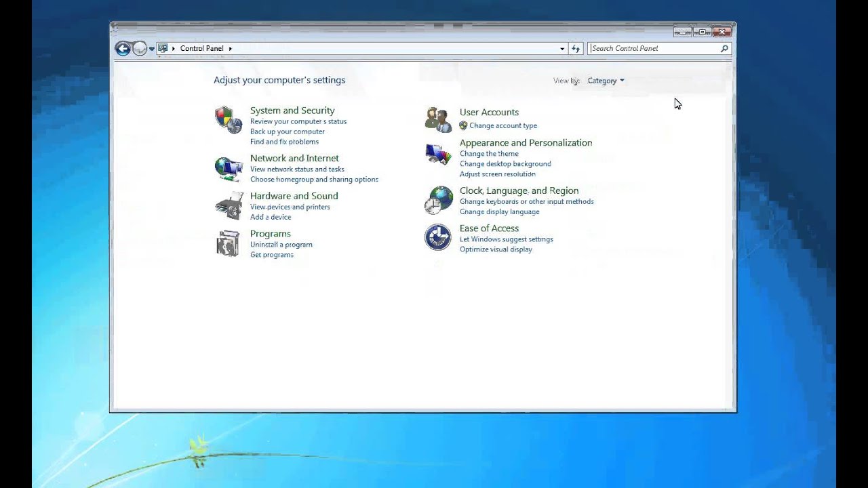The image size is (868, 488).
Task: Click Let Windows suggest settings link
Action: (507, 239)
